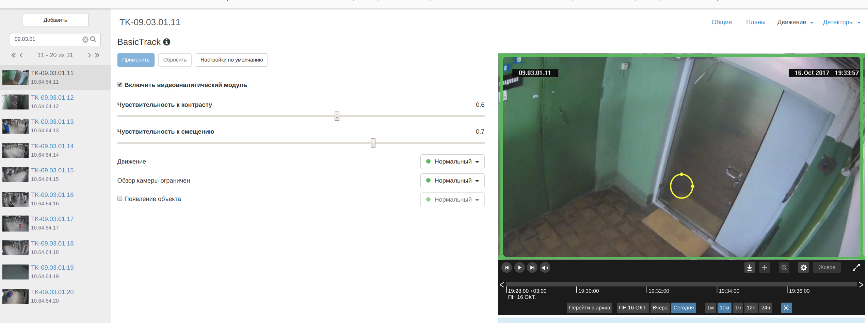The image size is (868, 323).
Task: Set timeline scale to 12ч
Action: tap(751, 308)
